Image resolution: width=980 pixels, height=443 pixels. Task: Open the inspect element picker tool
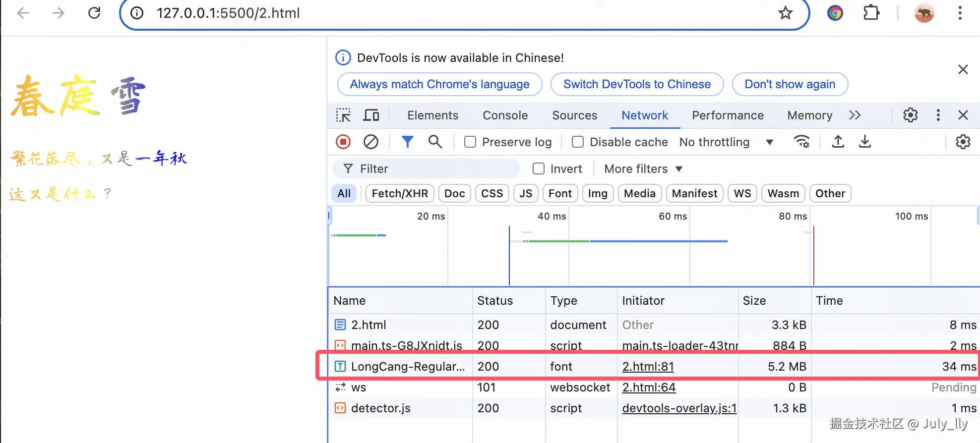pos(343,115)
